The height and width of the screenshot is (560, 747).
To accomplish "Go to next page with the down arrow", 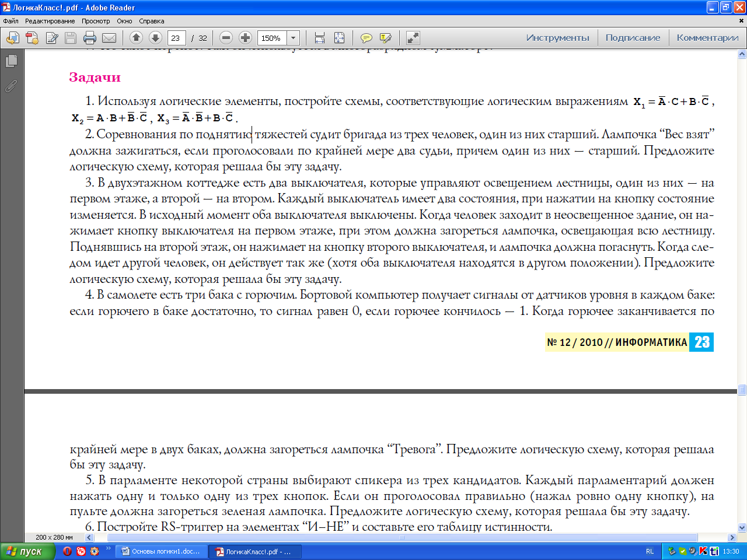I will point(155,38).
